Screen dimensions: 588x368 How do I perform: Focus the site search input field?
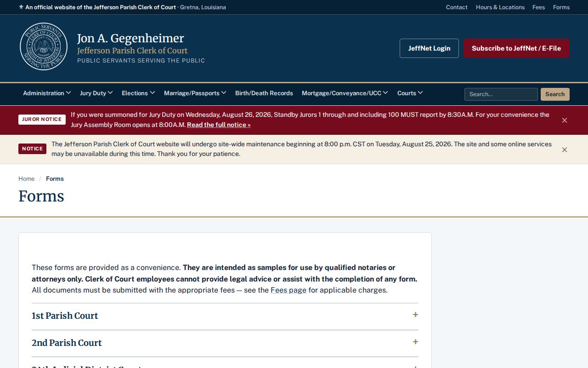coord(501,94)
